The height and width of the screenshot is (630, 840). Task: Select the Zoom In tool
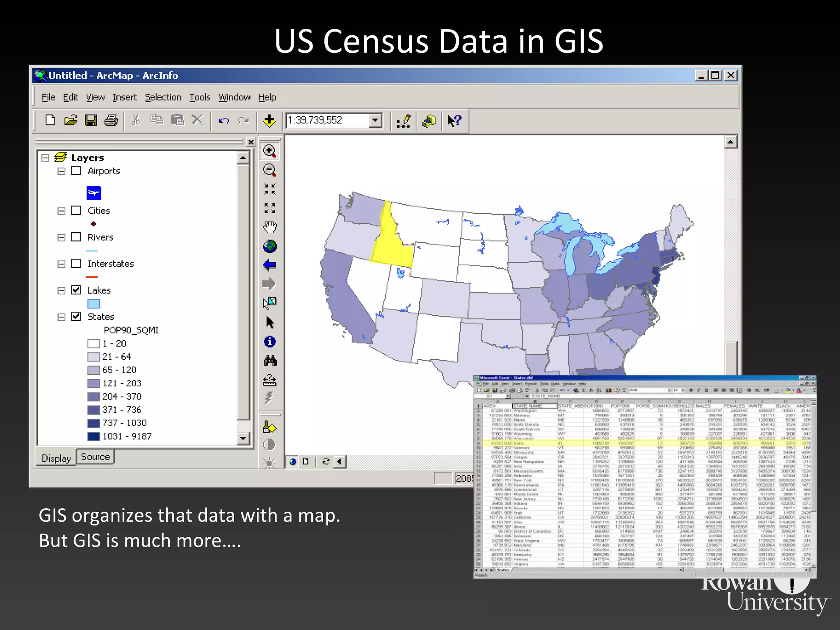(x=269, y=151)
